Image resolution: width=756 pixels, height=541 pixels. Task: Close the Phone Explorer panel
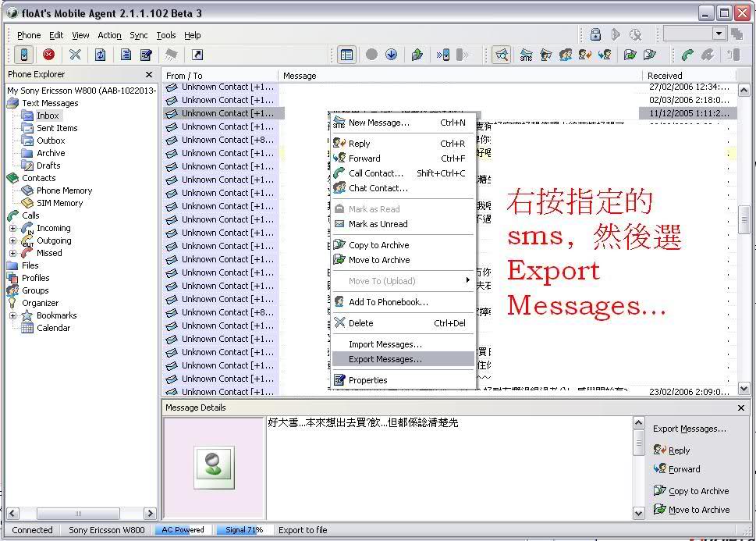pos(149,74)
